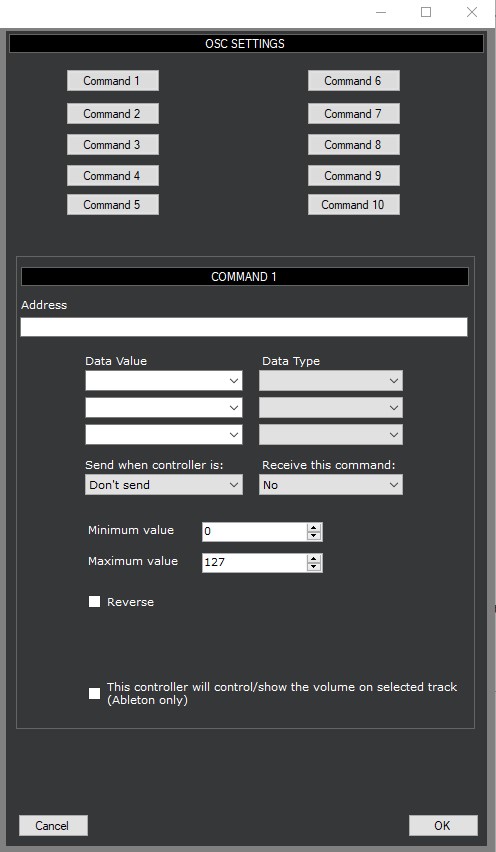Select the Command 1 button
The width and height of the screenshot is (496, 852).
(112, 80)
